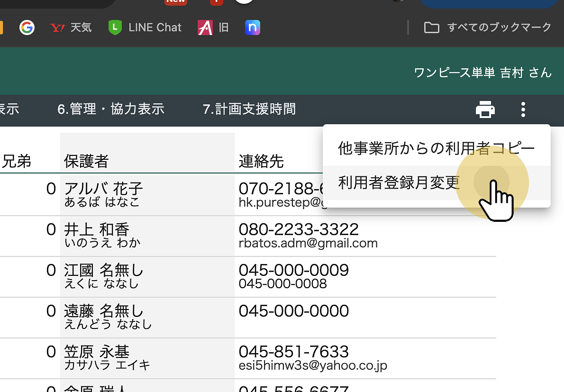The height and width of the screenshot is (392, 564).
Task: Open すべてのブックマーク folder
Action: tap(488, 27)
